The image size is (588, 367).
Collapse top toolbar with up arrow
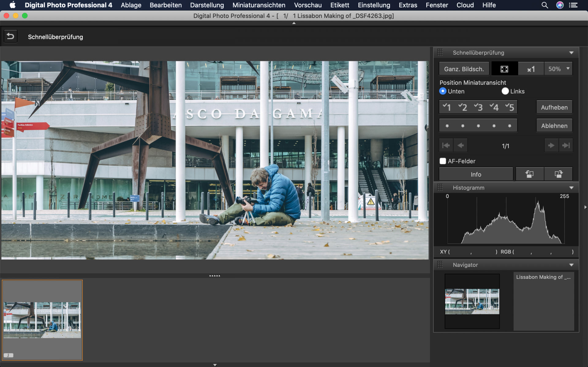(294, 23)
